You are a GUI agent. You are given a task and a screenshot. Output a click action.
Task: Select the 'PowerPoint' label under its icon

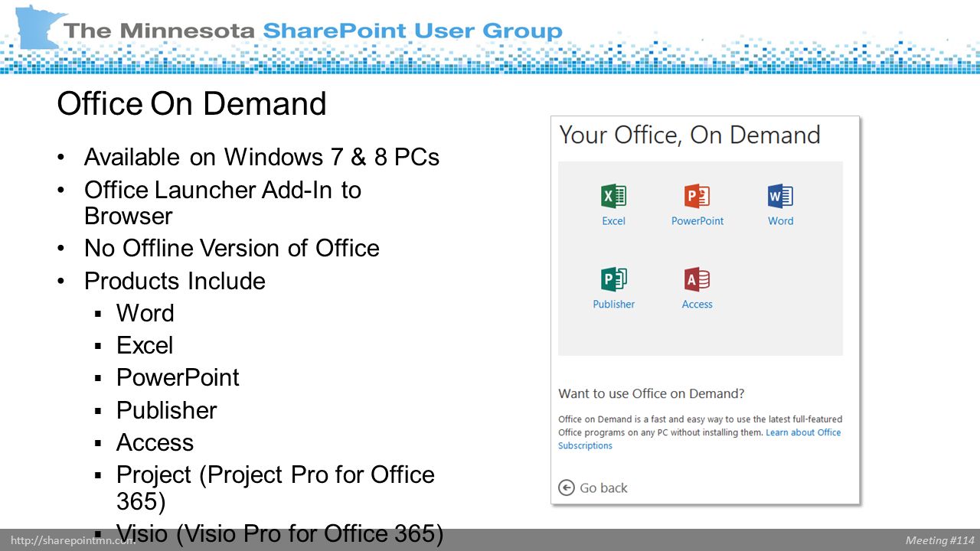pos(697,221)
